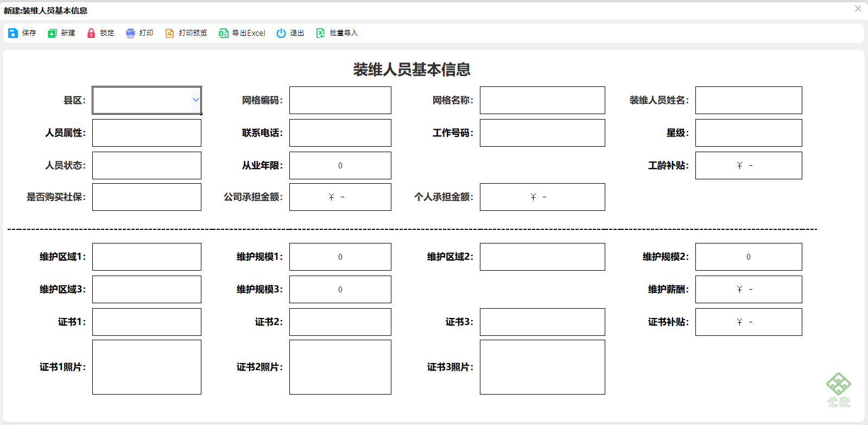Click the 导出Excel export icon

223,33
